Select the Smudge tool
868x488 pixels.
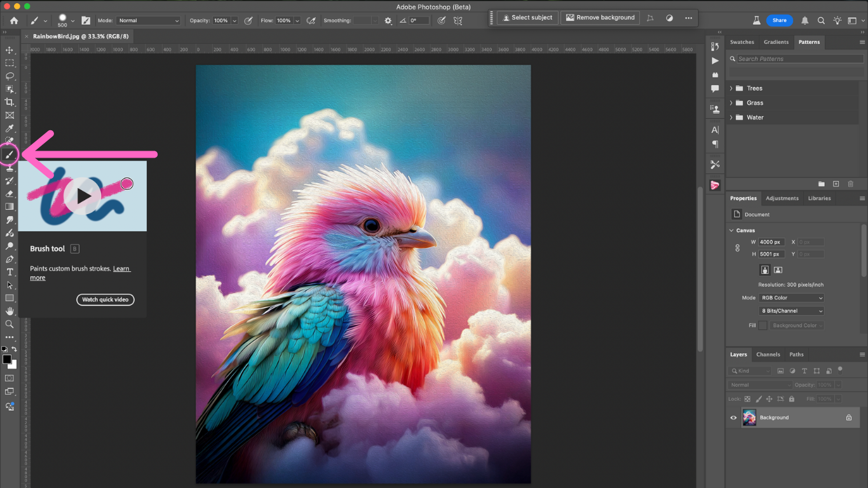click(10, 220)
